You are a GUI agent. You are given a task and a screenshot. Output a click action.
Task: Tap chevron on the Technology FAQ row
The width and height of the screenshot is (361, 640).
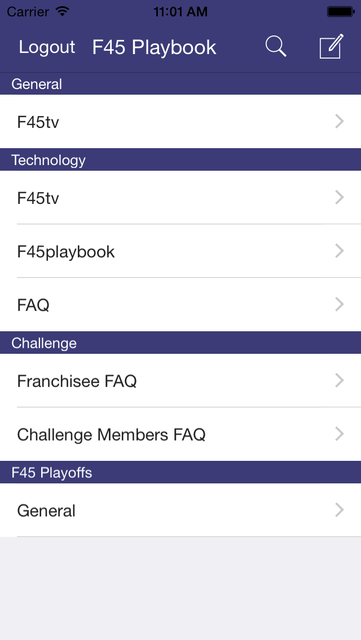click(339, 304)
